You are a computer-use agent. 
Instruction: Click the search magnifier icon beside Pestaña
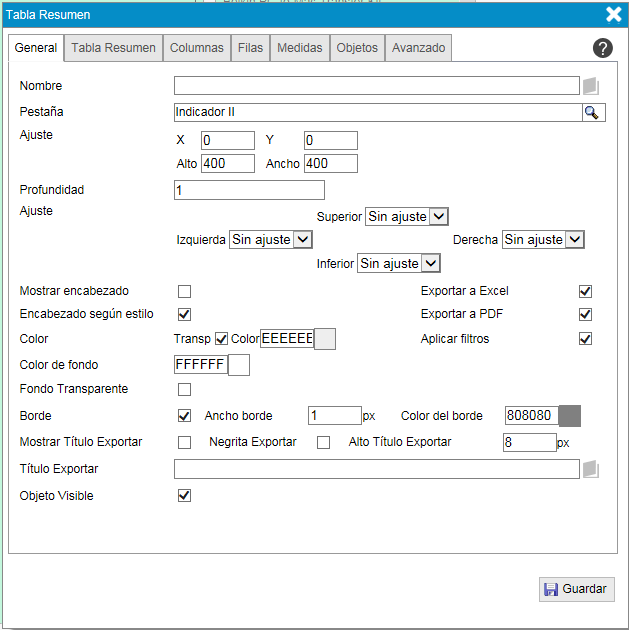[593, 113]
